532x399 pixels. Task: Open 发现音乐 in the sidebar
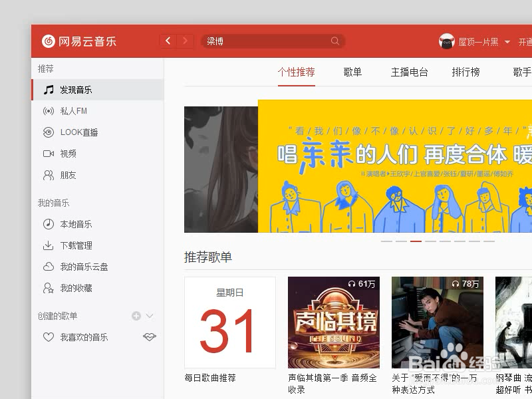[98, 90]
